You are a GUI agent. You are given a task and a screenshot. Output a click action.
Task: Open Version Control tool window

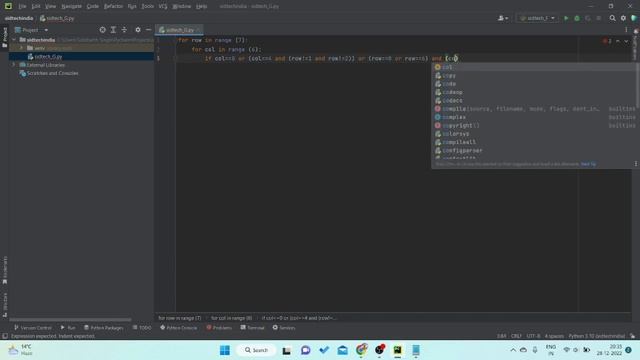coord(33,327)
